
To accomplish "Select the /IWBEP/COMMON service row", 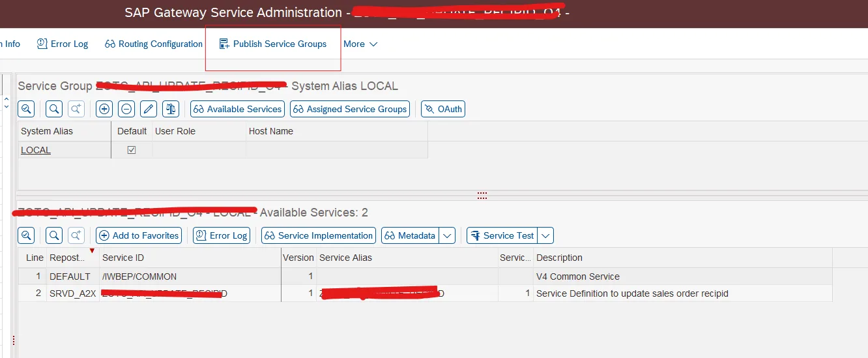I will [x=139, y=276].
